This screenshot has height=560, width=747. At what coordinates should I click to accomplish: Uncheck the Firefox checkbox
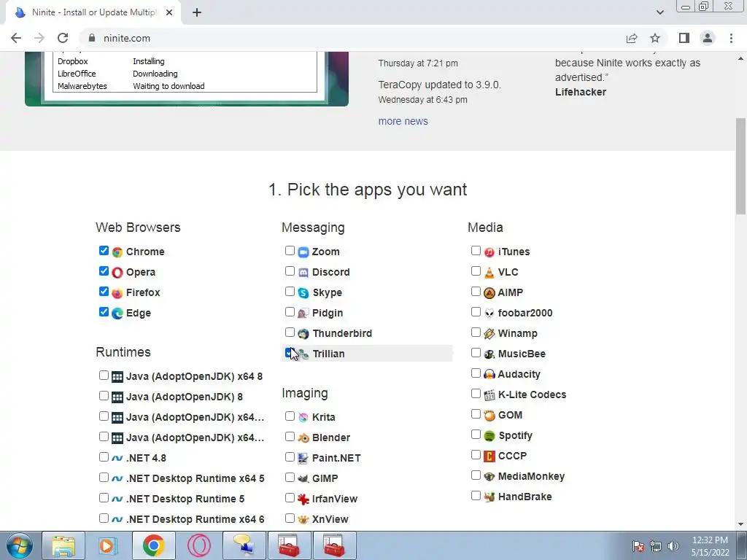point(104,292)
